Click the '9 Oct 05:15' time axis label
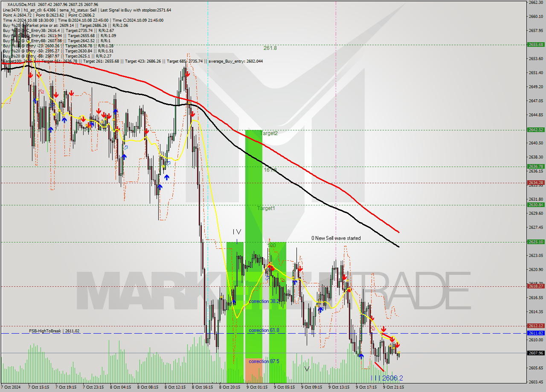Viewport: 546px width, 392px height. coord(284,388)
